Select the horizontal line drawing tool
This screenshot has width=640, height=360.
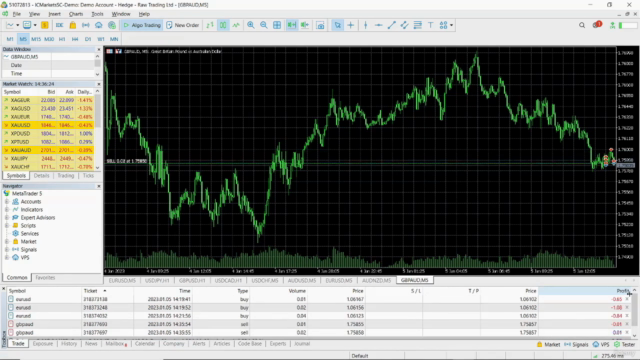[378, 25]
